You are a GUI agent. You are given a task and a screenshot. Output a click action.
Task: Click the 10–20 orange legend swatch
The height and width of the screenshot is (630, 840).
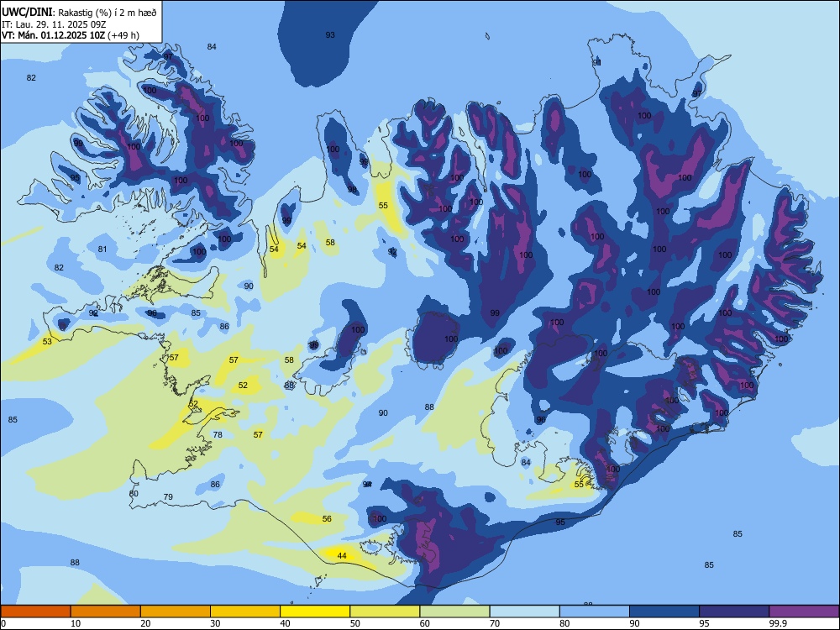pyautogui.click(x=106, y=612)
